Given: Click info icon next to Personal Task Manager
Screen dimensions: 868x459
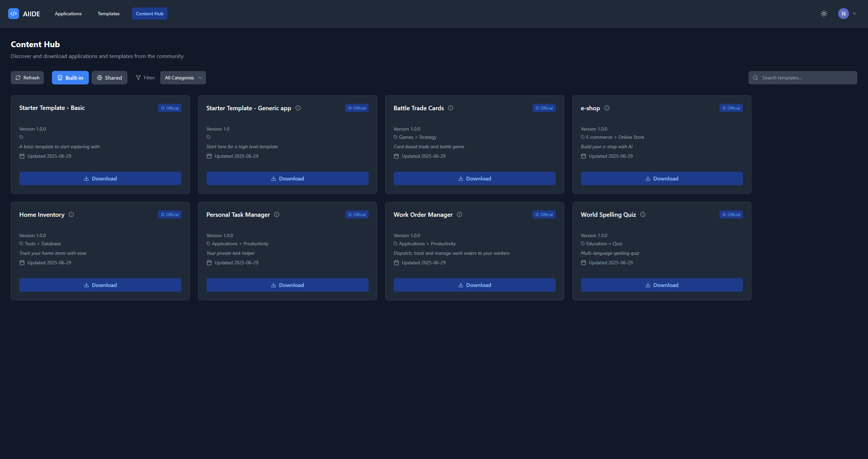Looking at the screenshot, I should [x=277, y=214].
